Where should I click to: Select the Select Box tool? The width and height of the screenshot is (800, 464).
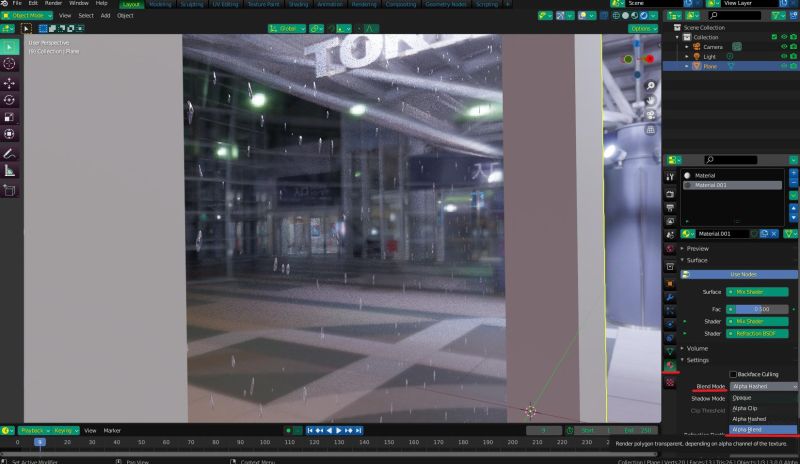click(9, 47)
